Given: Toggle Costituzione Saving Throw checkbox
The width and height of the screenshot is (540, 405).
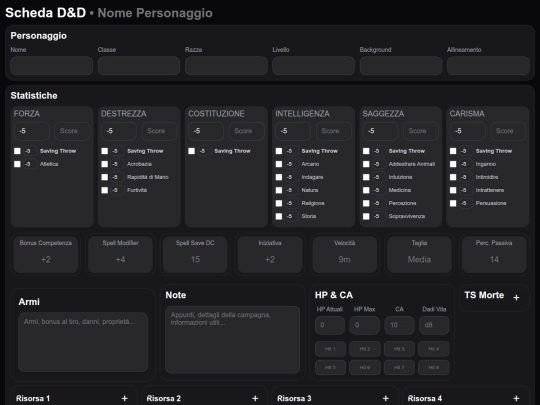Looking at the screenshot, I should click(192, 151).
